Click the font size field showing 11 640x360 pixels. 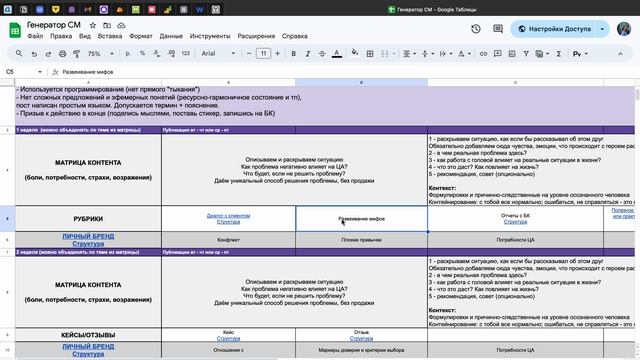tap(263, 53)
